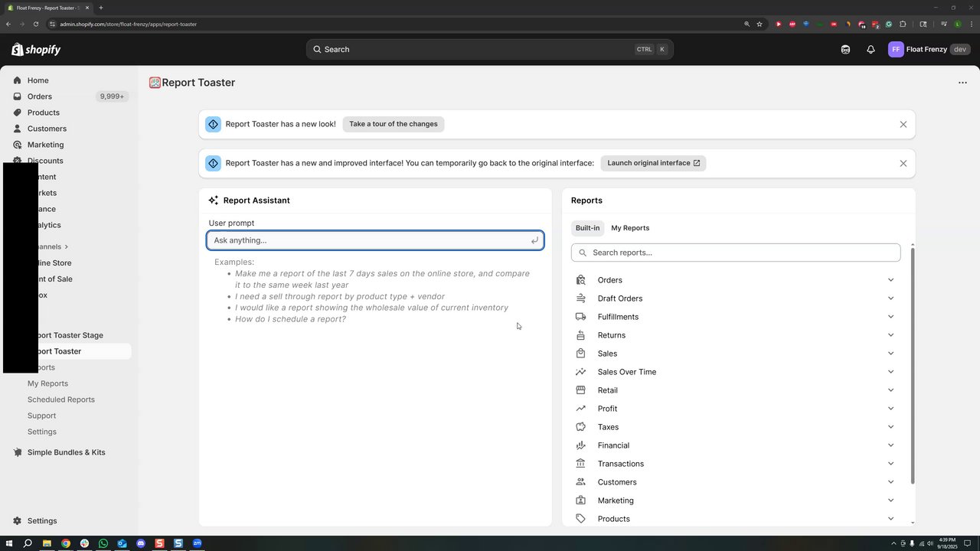Open Customers in the sidebar
Image resolution: width=980 pixels, height=551 pixels.
47,129
